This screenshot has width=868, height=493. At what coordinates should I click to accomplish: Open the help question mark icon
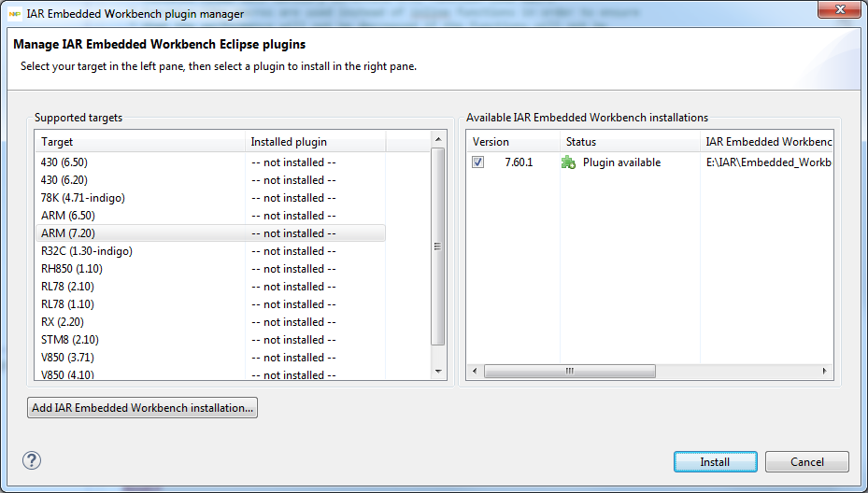32,460
